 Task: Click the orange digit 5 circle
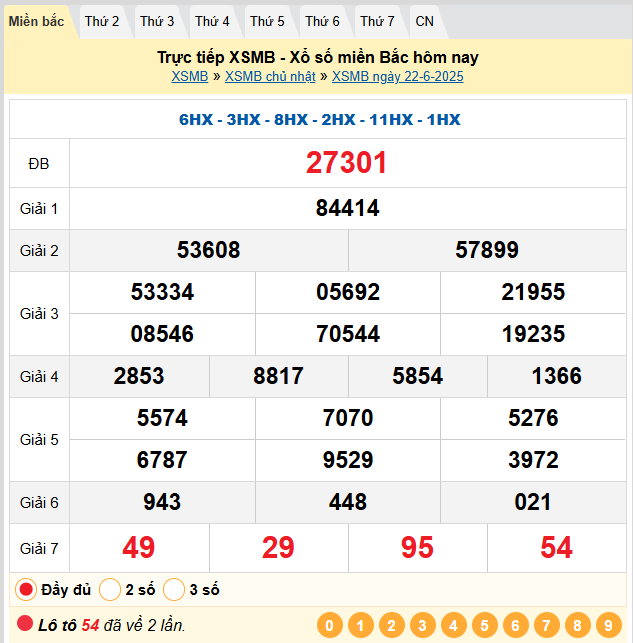click(x=485, y=625)
